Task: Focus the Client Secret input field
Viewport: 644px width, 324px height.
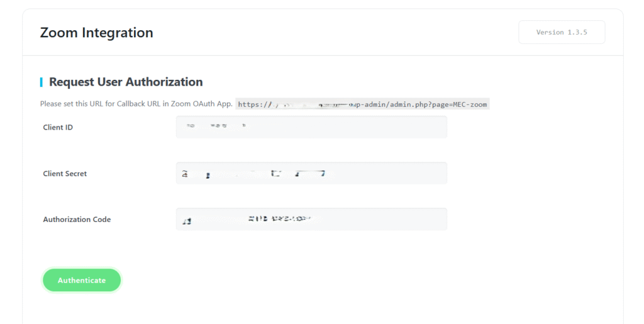Action: point(311,173)
